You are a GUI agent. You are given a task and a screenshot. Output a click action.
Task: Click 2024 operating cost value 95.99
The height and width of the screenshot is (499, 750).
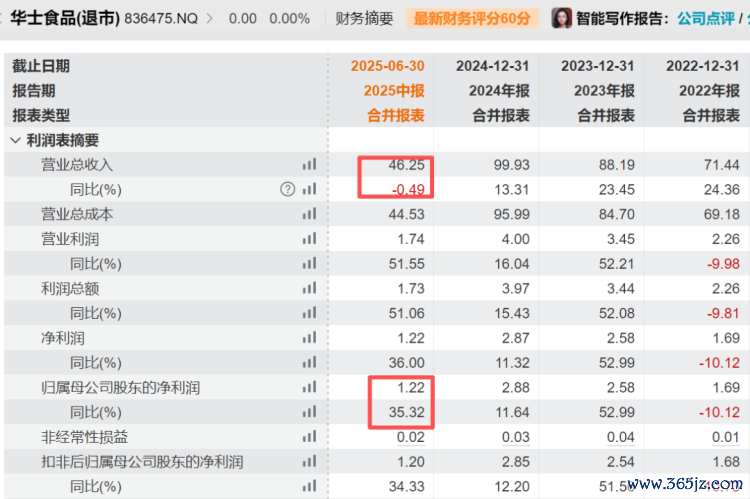[x=512, y=214]
